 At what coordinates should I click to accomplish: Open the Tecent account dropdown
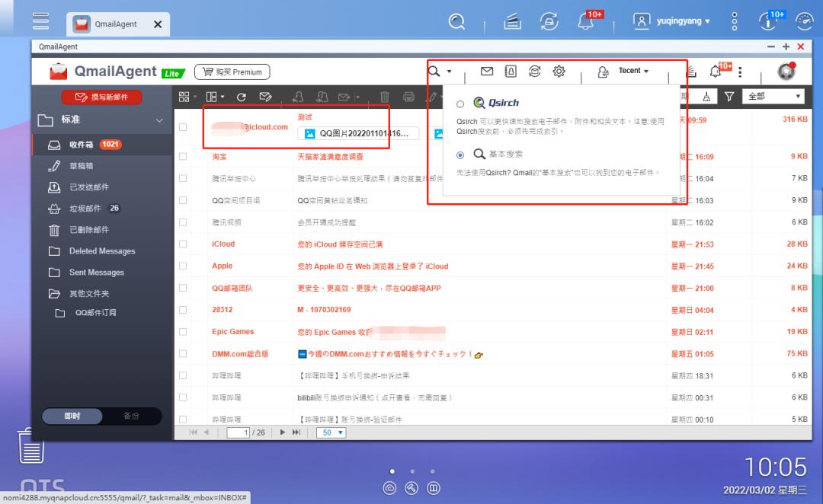[x=632, y=71]
